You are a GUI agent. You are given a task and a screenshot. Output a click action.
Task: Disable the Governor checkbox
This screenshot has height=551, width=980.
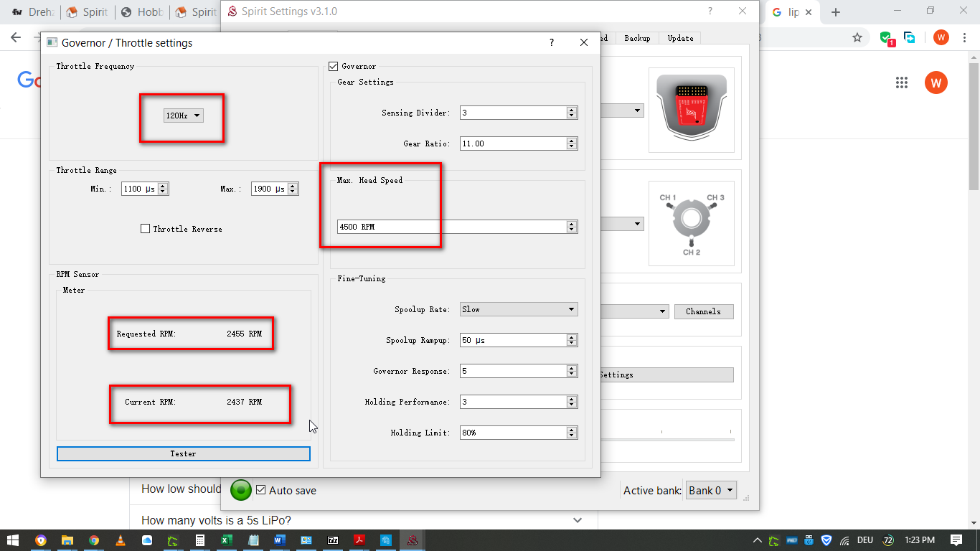coord(333,67)
